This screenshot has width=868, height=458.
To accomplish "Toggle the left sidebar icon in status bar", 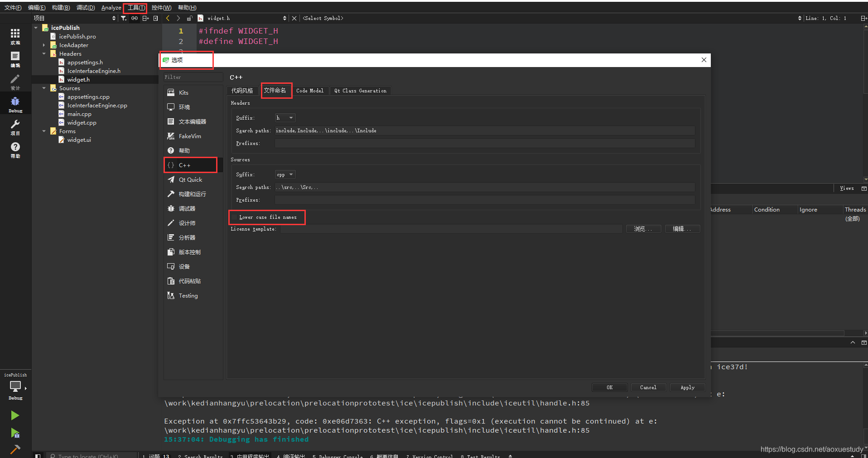I will (38, 455).
